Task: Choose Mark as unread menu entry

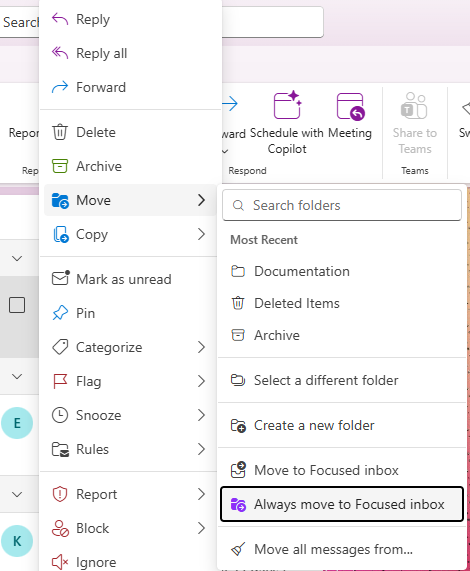Action: tap(130, 279)
